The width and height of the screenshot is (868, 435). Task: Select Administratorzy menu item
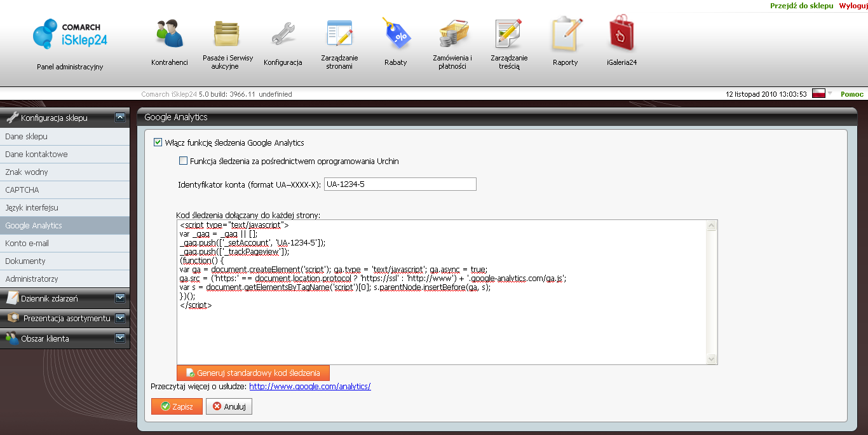pyautogui.click(x=65, y=279)
